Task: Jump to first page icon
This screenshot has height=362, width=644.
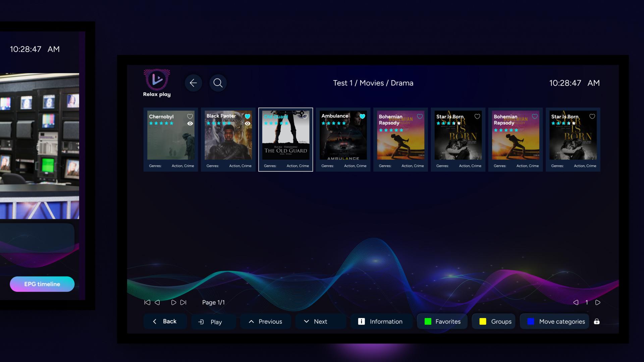Action: tap(147, 302)
